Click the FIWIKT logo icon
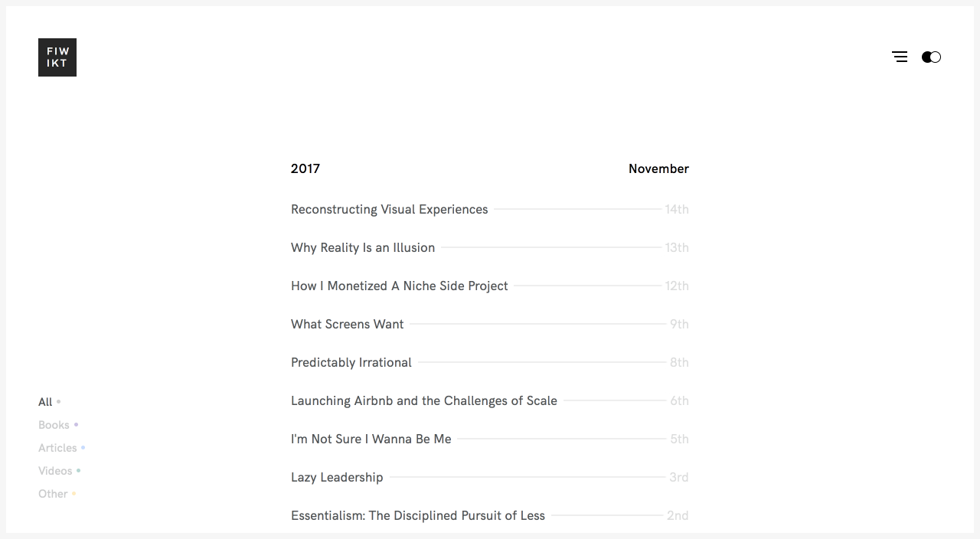The height and width of the screenshot is (539, 980). [57, 57]
